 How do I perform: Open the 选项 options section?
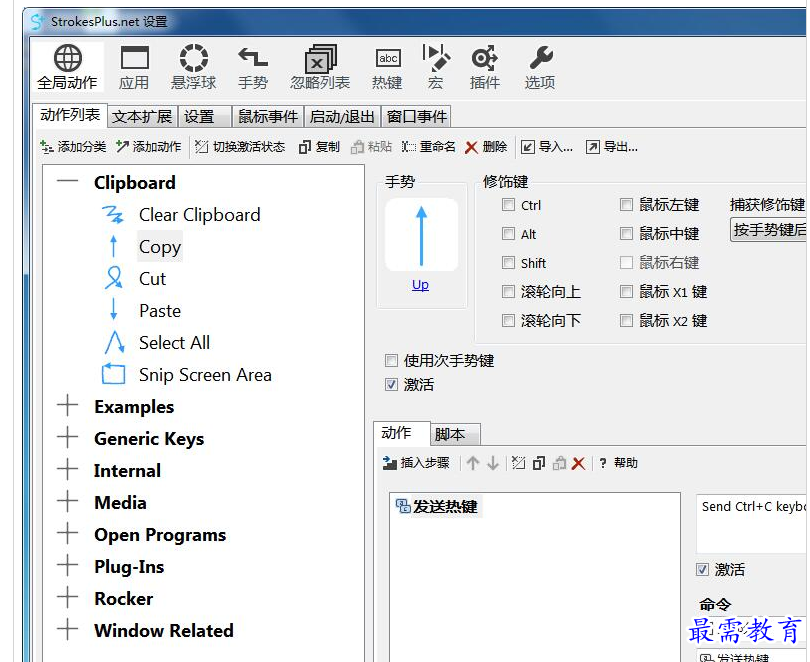click(540, 67)
